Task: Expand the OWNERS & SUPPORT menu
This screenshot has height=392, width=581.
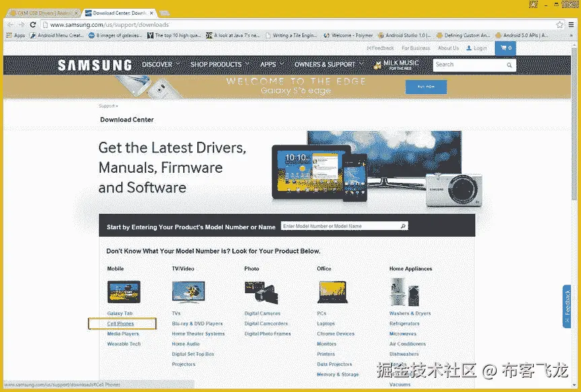Action: click(x=329, y=65)
